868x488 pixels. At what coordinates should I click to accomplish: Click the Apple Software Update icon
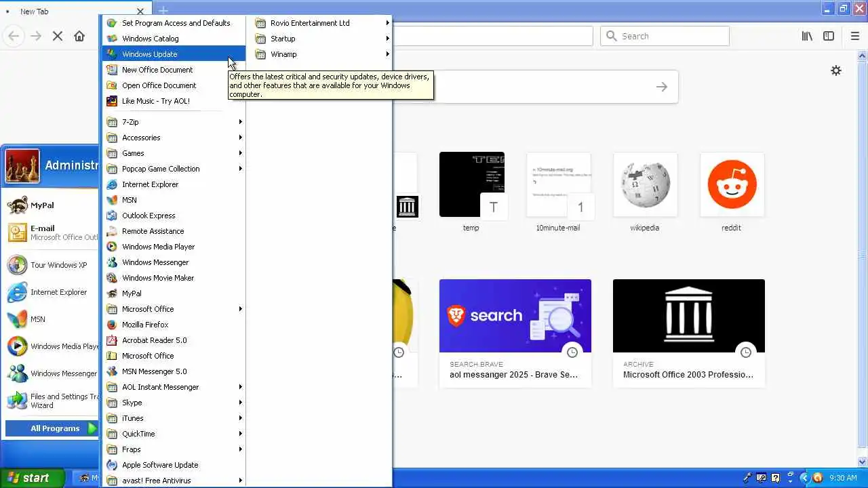(112, 465)
